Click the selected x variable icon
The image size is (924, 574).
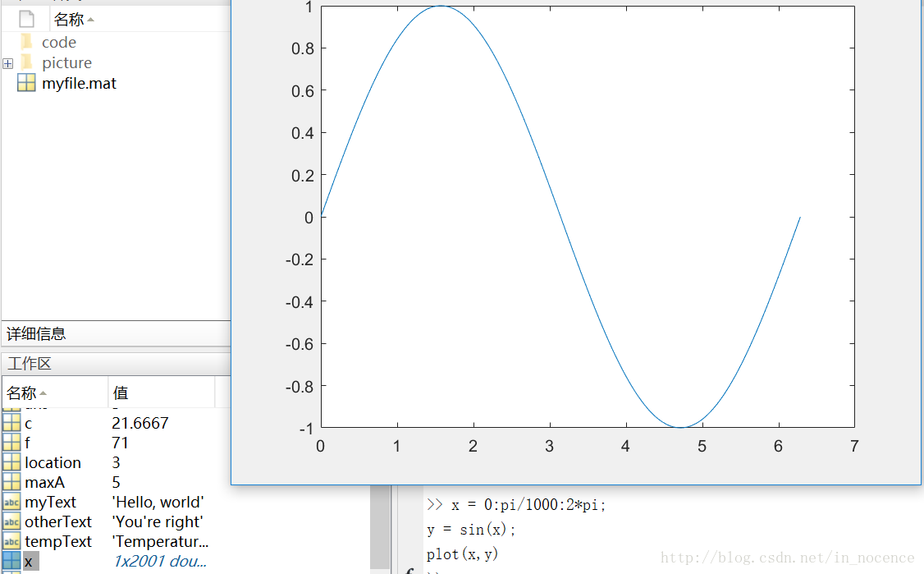[11, 561]
